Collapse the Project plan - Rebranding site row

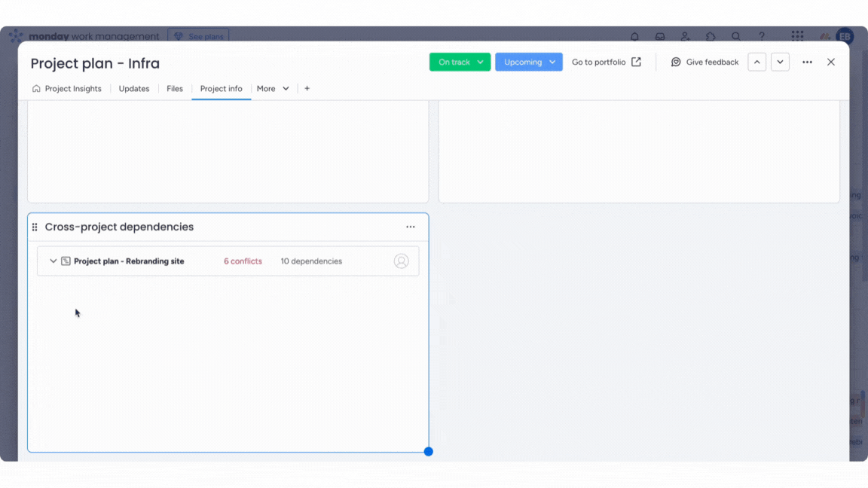53,261
